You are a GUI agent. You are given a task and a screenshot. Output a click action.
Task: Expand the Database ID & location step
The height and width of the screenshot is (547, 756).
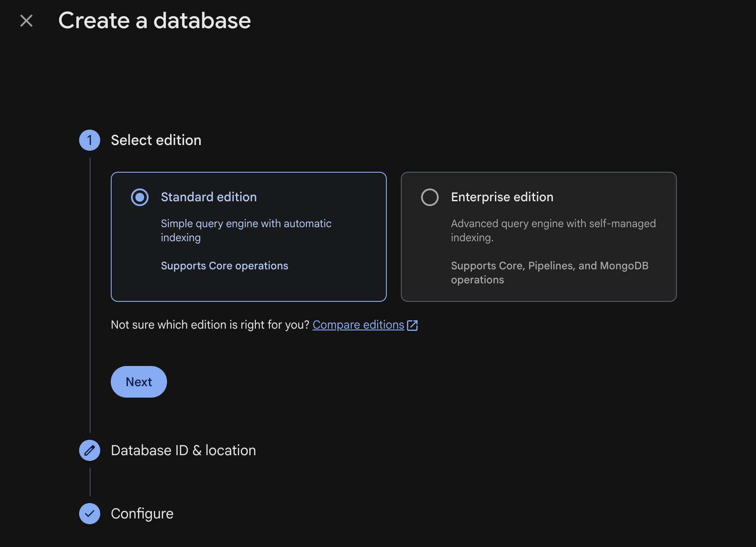point(183,450)
